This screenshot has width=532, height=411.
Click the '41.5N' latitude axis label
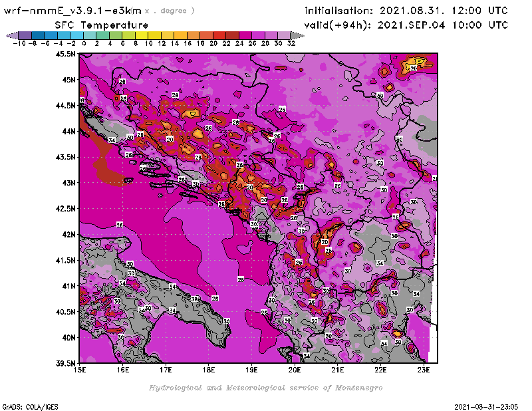(65, 260)
